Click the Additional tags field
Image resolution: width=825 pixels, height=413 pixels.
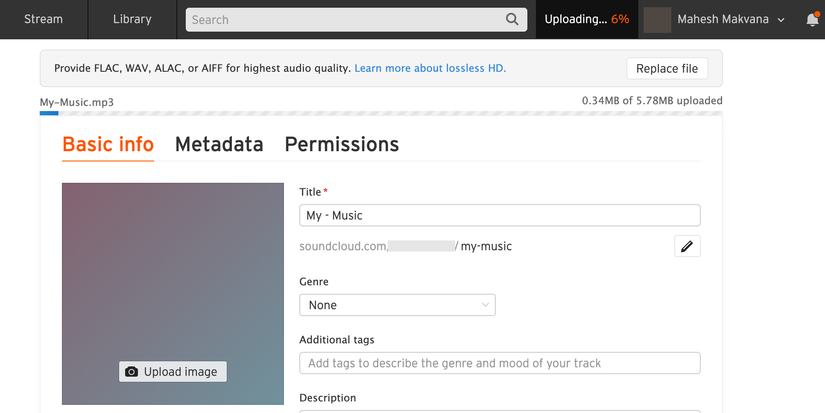point(499,363)
